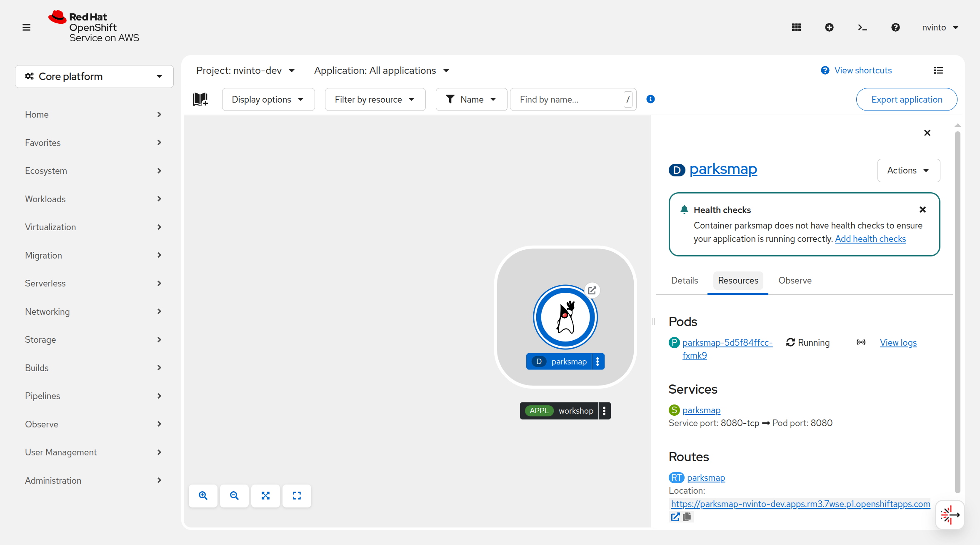Expand the User Management navigation section
This screenshot has height=545, width=980.
coord(94,452)
